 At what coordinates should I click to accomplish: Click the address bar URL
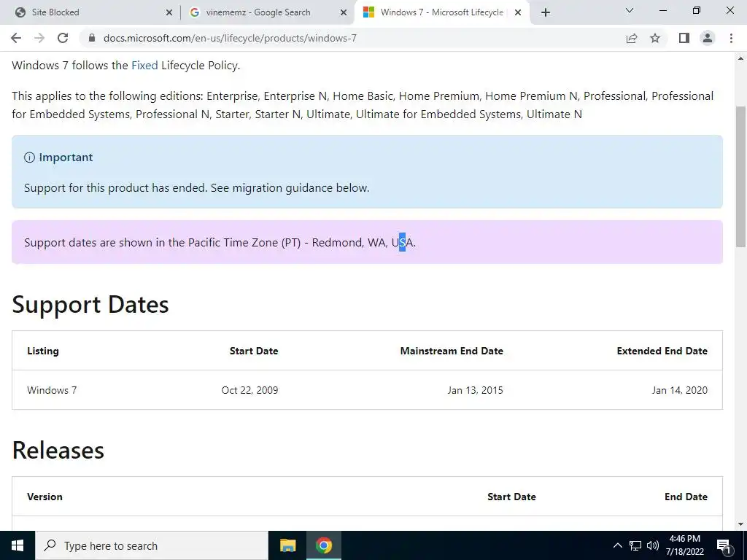[230, 38]
